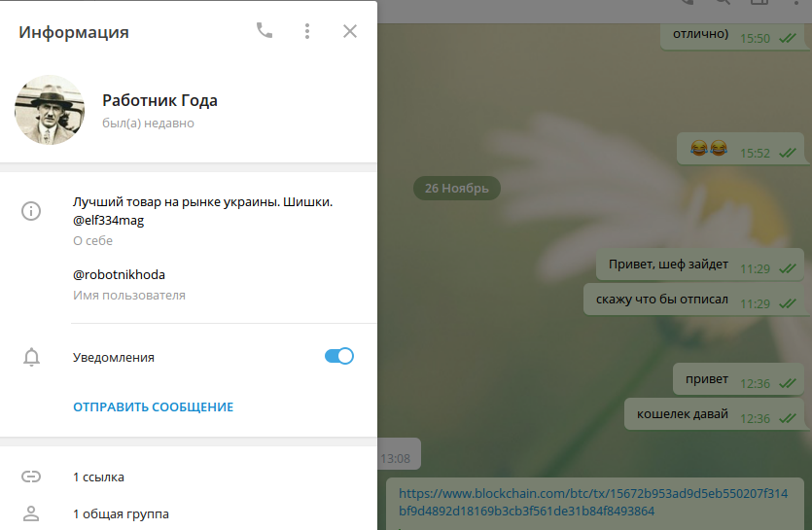Click the info circle icon beside the bio
This screenshot has width=812, height=530.
pyautogui.click(x=31, y=211)
